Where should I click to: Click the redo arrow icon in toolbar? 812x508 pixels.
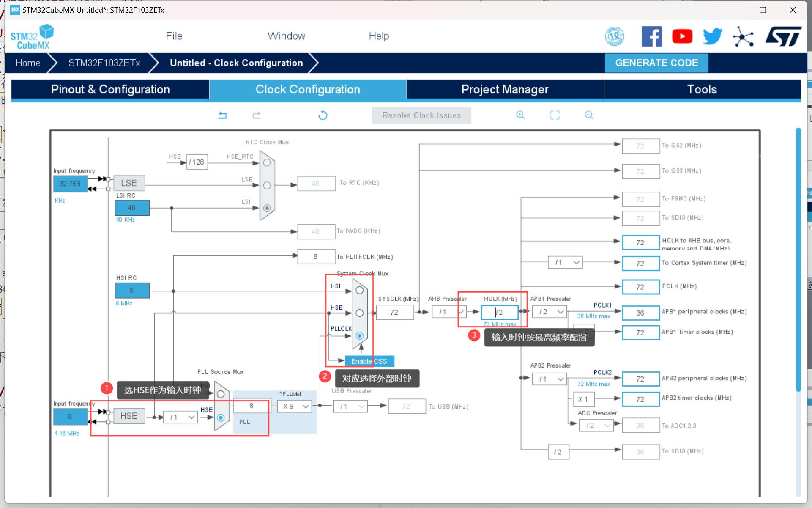click(x=257, y=115)
